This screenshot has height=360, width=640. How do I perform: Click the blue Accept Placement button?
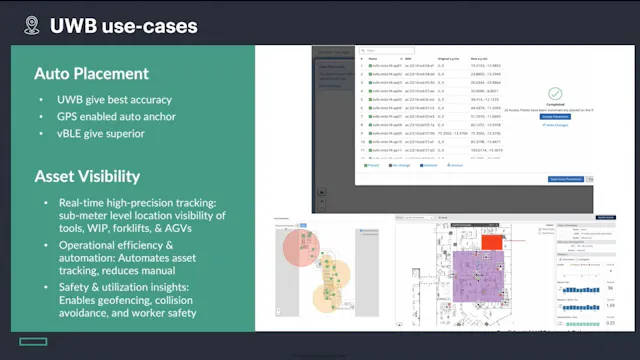tap(555, 117)
